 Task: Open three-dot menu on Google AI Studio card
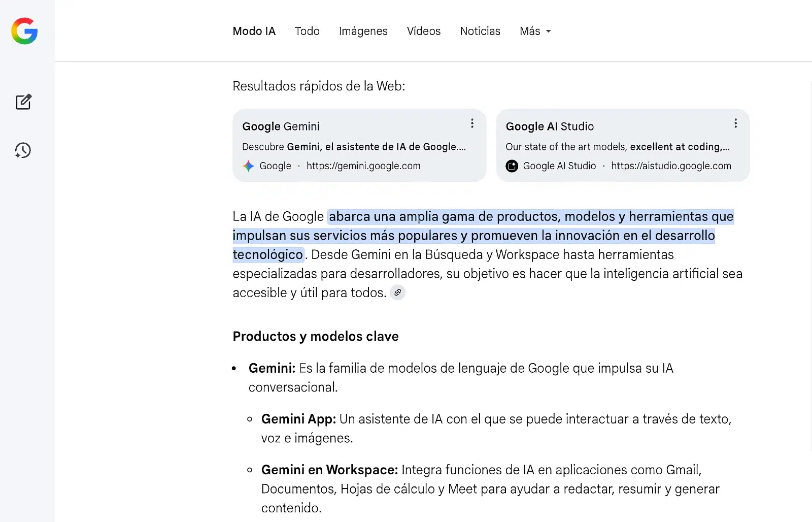[x=735, y=123]
